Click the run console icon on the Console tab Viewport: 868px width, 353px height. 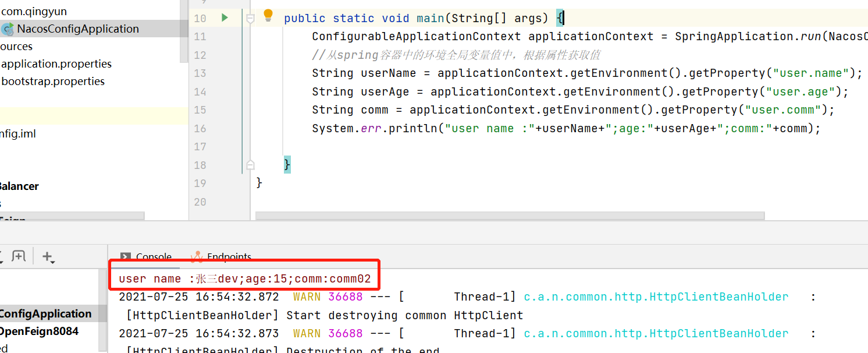124,256
